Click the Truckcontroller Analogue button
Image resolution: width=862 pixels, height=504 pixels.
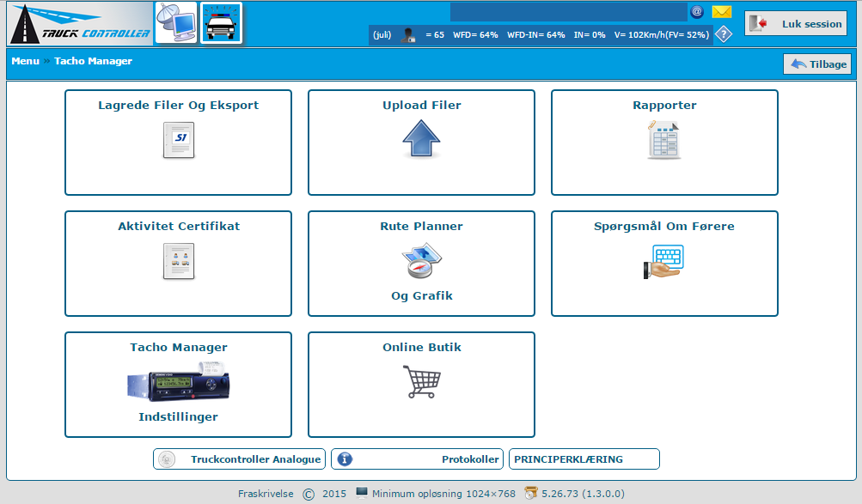[x=239, y=459]
